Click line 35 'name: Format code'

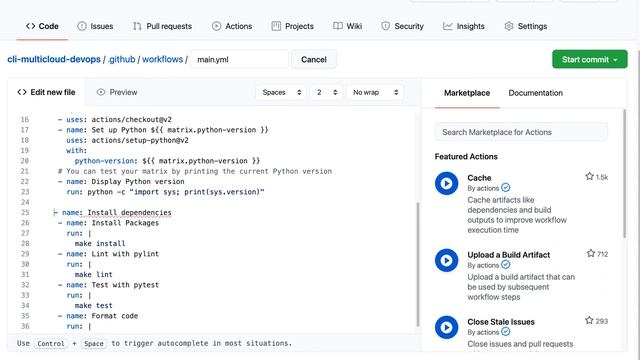point(102,316)
